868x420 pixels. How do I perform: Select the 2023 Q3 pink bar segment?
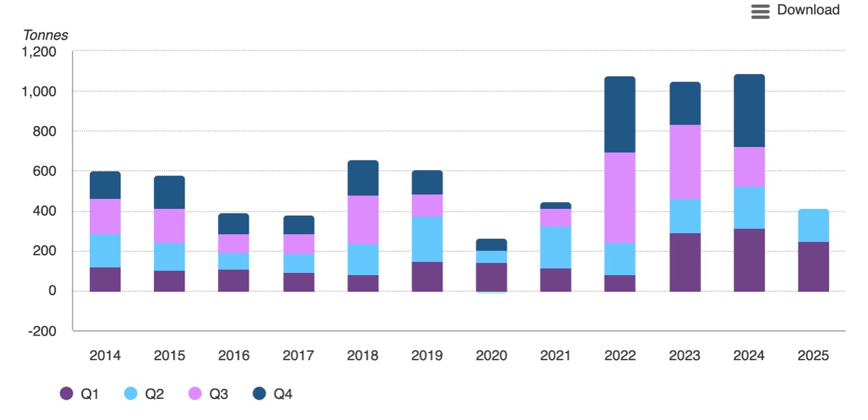coord(685,162)
